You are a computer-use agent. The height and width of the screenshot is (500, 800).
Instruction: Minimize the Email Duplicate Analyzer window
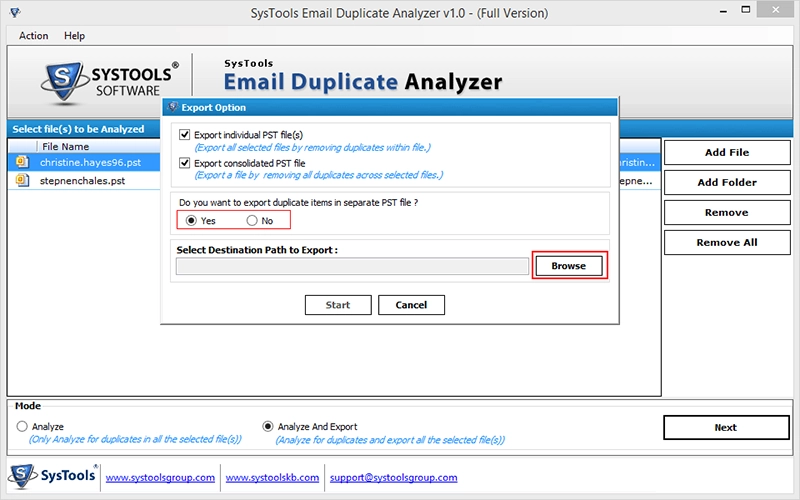tap(723, 11)
